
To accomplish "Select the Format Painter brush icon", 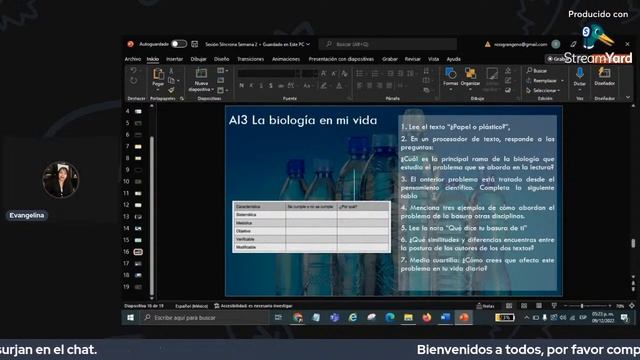I will pyautogui.click(x=171, y=89).
